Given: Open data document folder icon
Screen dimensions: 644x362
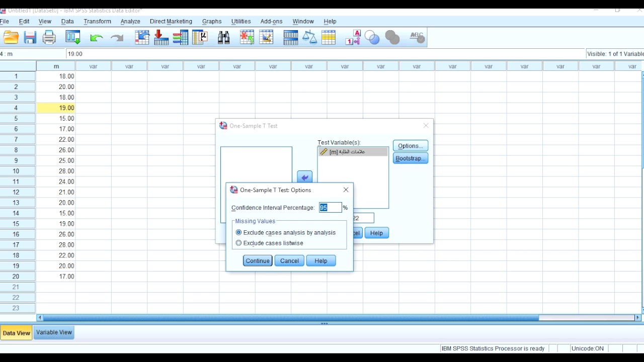Looking at the screenshot, I should 11,38.
